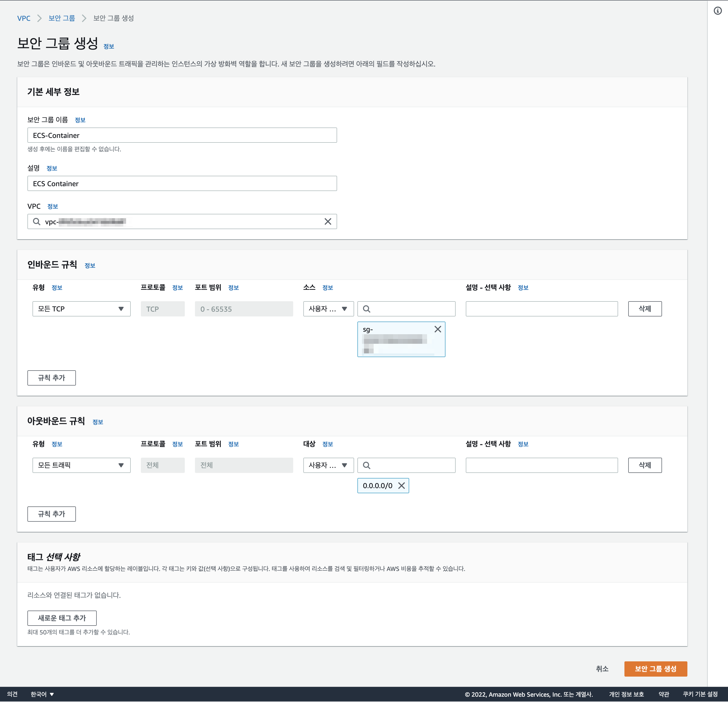Open 정보 link beside 아웃바운드 규칙 heading
728x702 pixels.
pos(98,422)
